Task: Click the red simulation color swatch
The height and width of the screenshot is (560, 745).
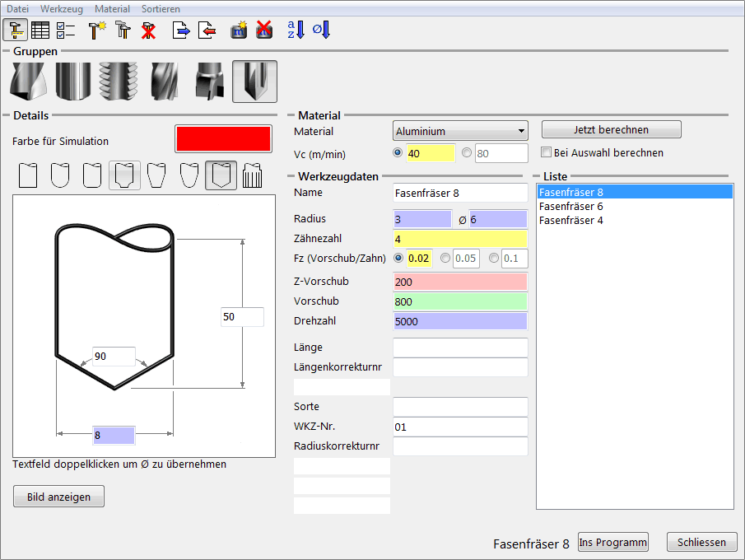Action: (x=223, y=139)
